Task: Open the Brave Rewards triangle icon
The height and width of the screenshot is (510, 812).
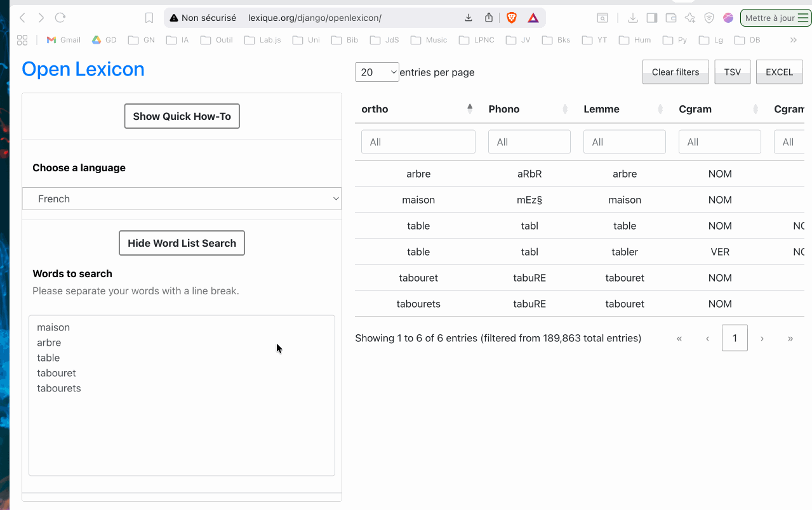Action: pyautogui.click(x=533, y=18)
